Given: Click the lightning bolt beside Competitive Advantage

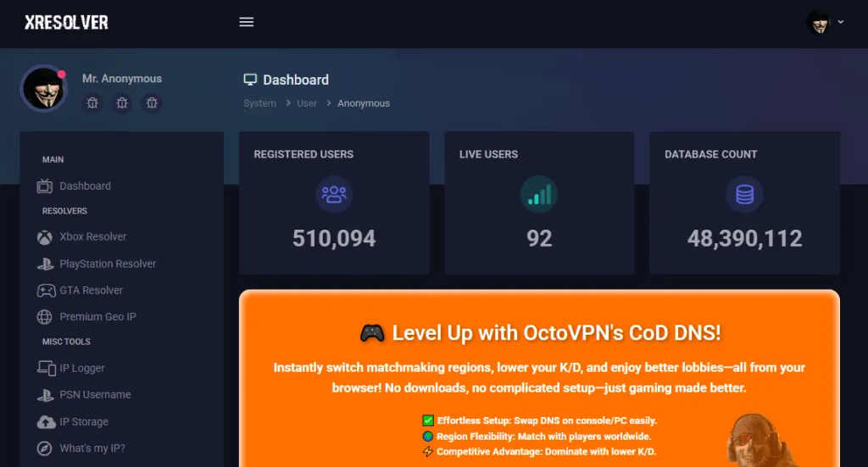Looking at the screenshot, I should (x=428, y=452).
